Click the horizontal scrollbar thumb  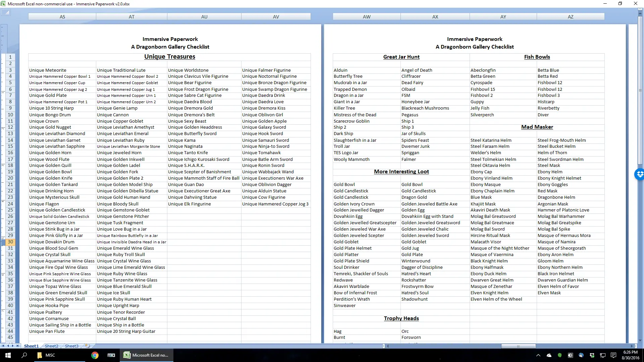point(518,346)
